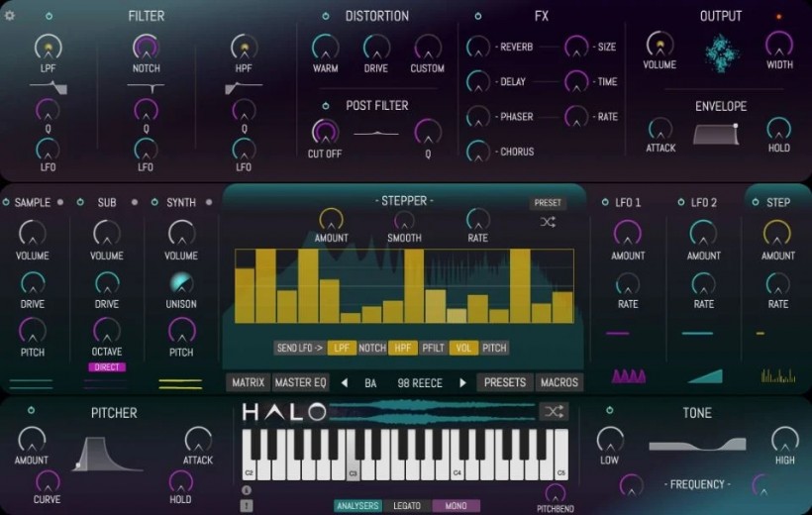Click the Step pattern bars icon
This screenshot has height=515, width=812.
point(777,375)
